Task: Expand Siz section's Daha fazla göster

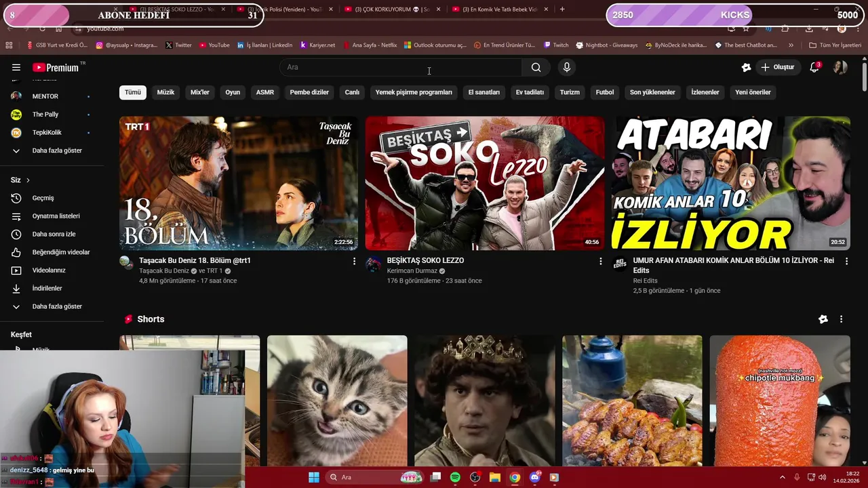Action: click(52, 306)
